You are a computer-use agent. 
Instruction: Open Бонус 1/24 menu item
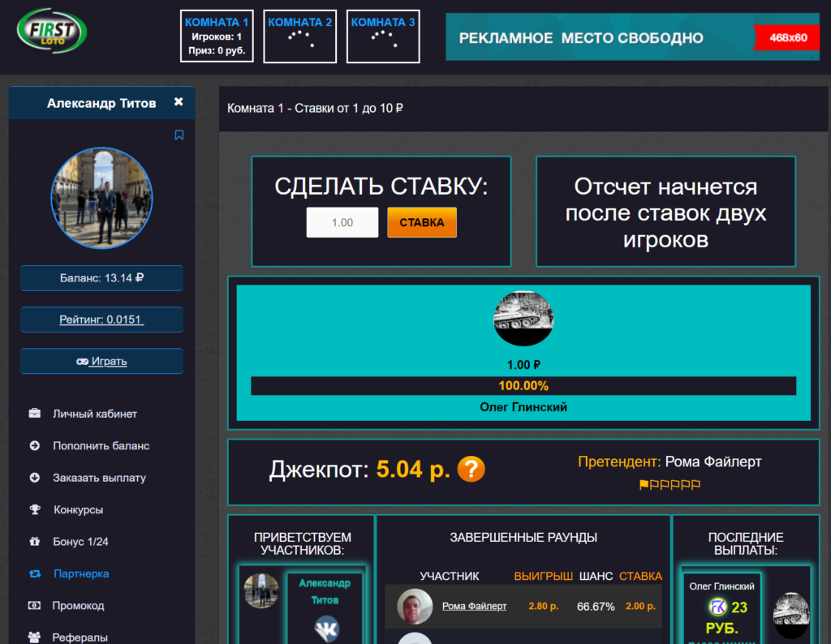(x=80, y=541)
